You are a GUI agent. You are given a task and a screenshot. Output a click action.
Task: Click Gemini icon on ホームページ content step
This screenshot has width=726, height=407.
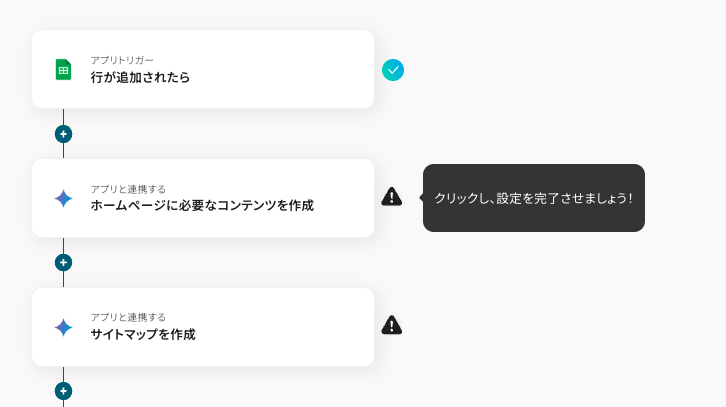coord(63,198)
